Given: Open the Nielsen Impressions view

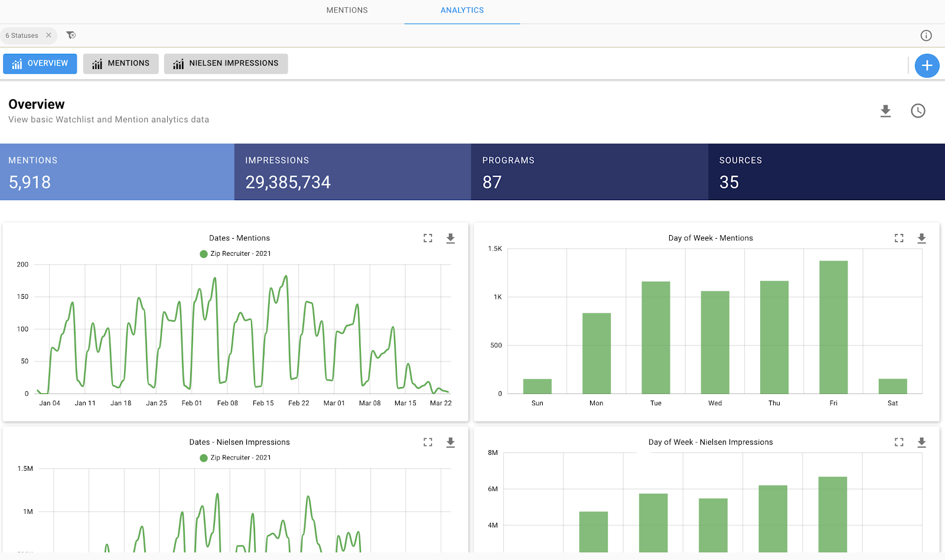Looking at the screenshot, I should coord(226,64).
